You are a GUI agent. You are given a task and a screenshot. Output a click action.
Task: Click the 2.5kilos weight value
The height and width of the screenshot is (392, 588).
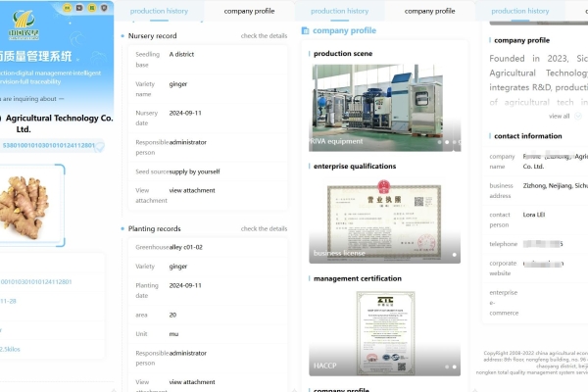(10, 349)
